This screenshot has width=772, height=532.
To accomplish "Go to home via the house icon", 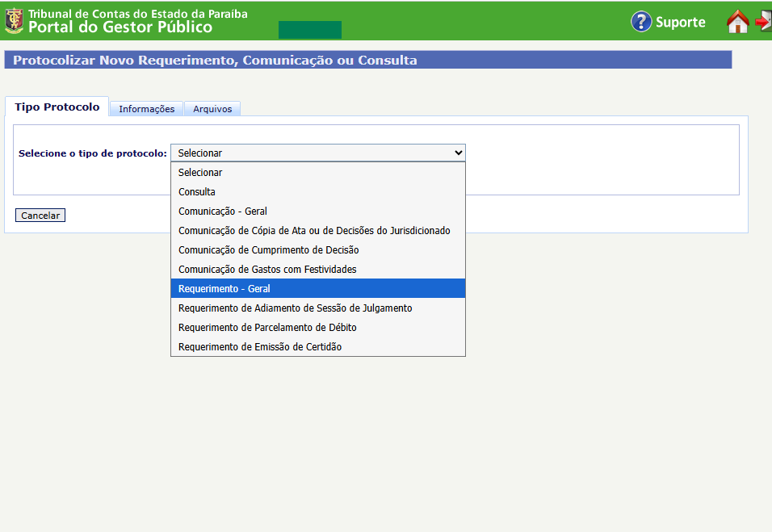I will click(737, 22).
